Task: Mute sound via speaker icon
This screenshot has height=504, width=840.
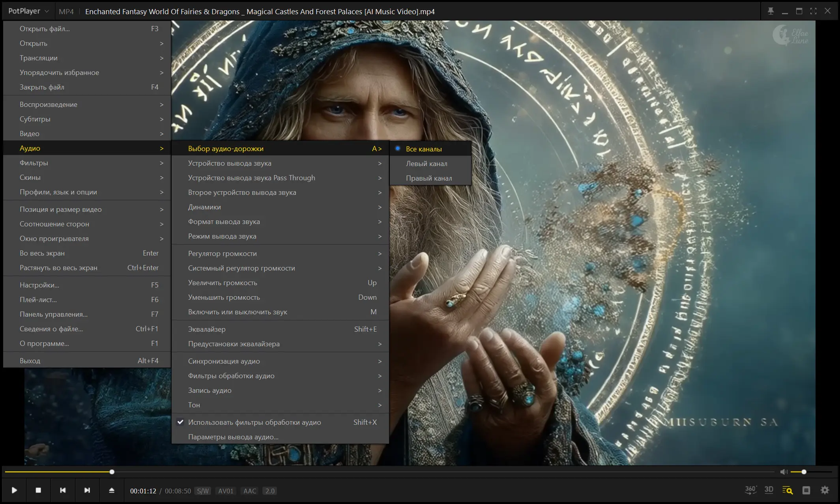Action: point(784,472)
